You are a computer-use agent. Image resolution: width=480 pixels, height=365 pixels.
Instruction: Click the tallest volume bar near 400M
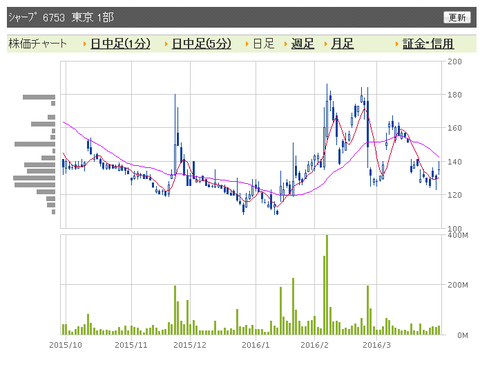327,285
